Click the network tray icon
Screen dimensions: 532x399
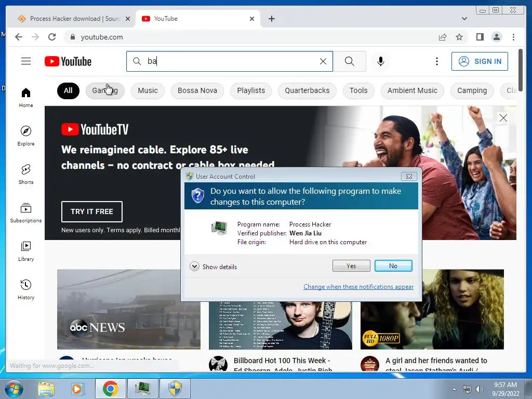(467, 389)
